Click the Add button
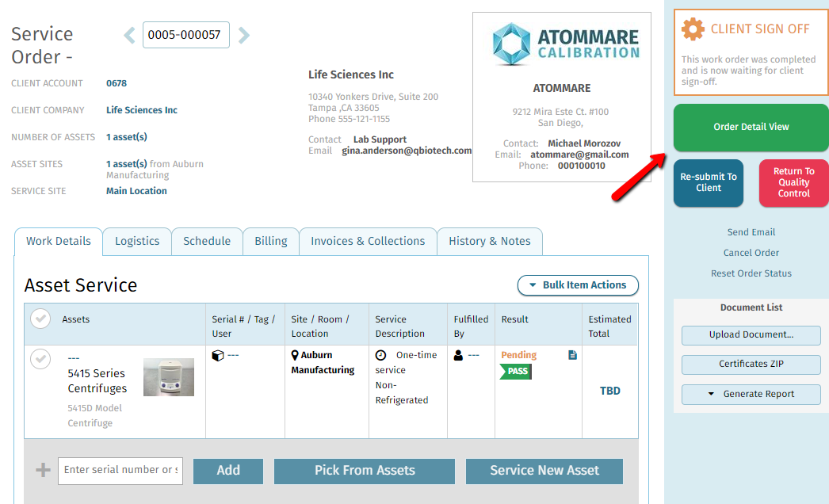Viewport: 829px width, 504px height. (x=228, y=471)
